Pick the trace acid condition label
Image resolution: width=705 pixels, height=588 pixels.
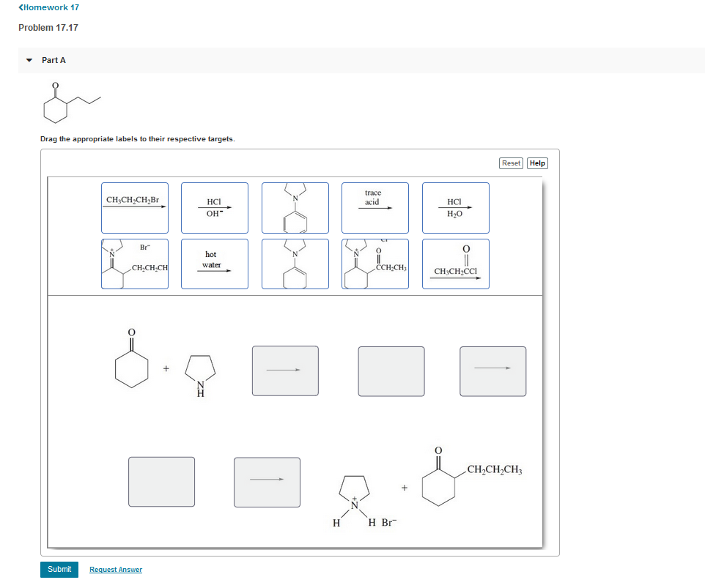click(x=374, y=207)
